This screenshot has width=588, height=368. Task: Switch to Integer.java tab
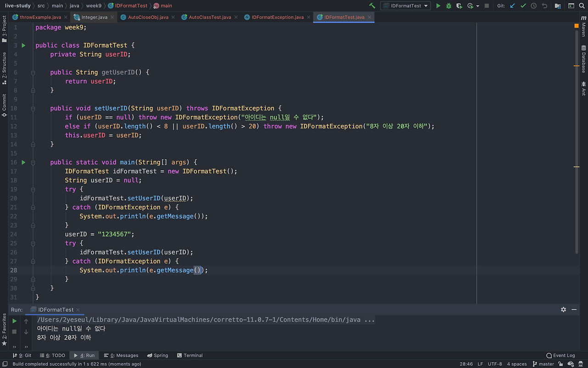tap(94, 17)
